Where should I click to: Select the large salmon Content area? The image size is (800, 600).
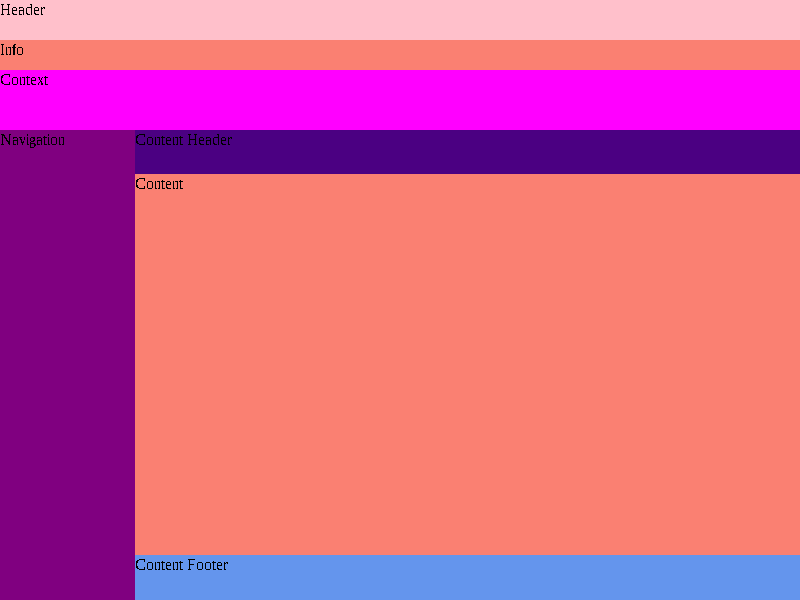(x=467, y=364)
